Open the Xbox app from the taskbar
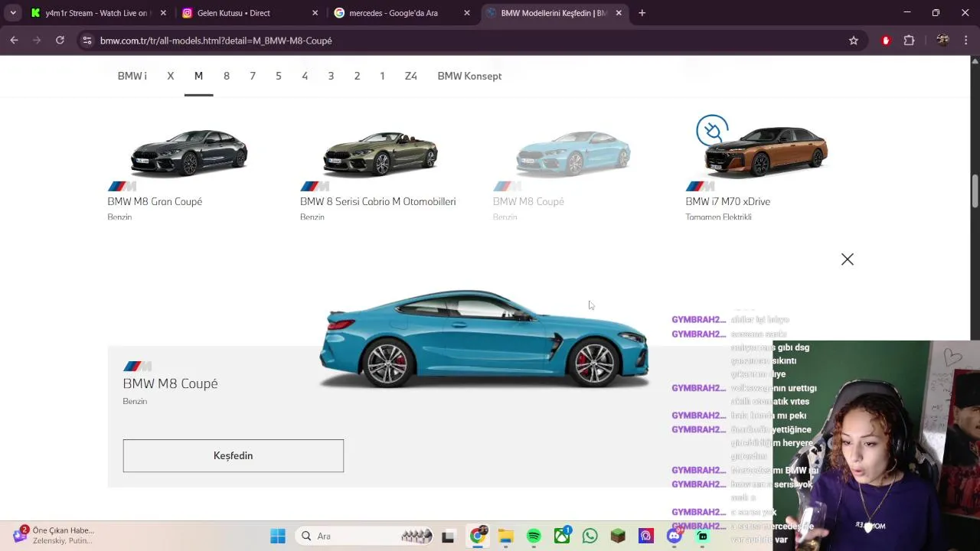Viewport: 980px width, 551px height. click(x=562, y=536)
